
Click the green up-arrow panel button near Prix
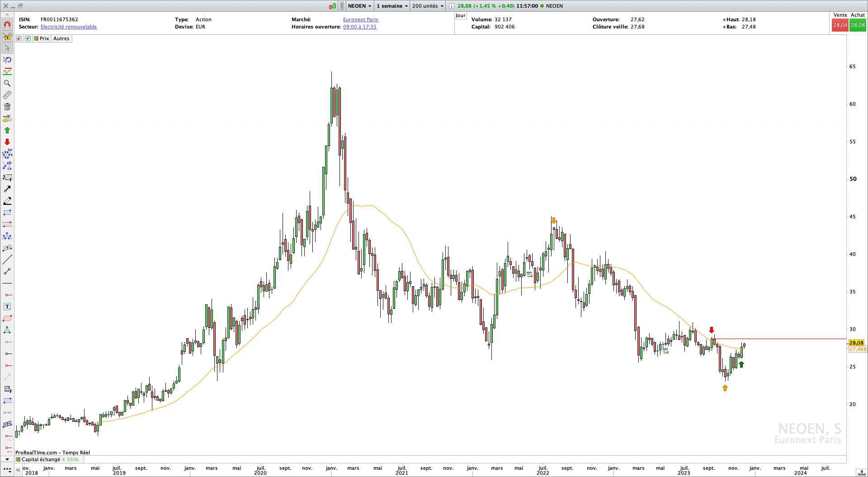(x=28, y=38)
